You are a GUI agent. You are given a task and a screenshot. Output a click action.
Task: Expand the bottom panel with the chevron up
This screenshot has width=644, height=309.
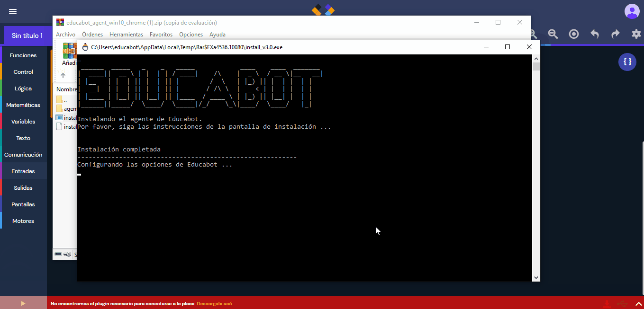638,303
